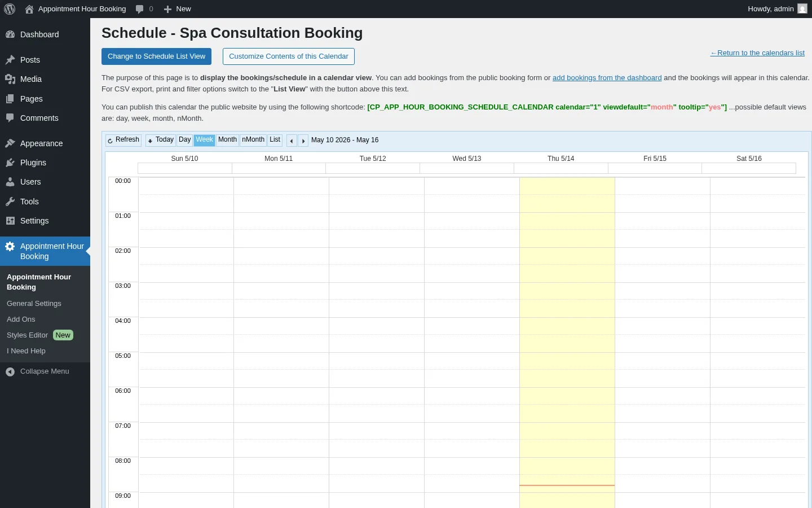Click the all-day cell under Thu 5/14
This screenshot has width=812, height=508.
coord(561,168)
